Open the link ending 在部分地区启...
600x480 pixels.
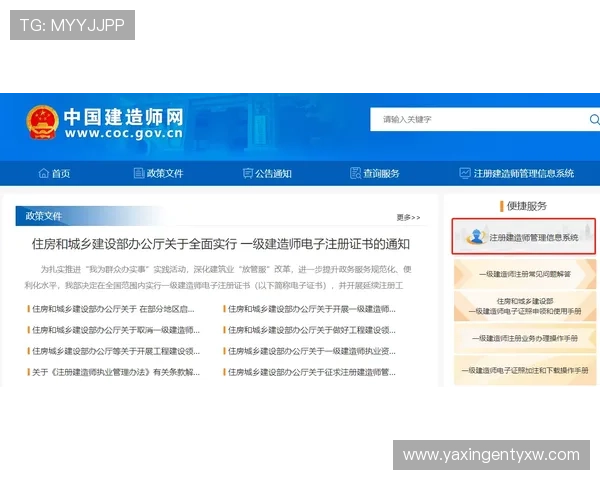tap(111, 309)
